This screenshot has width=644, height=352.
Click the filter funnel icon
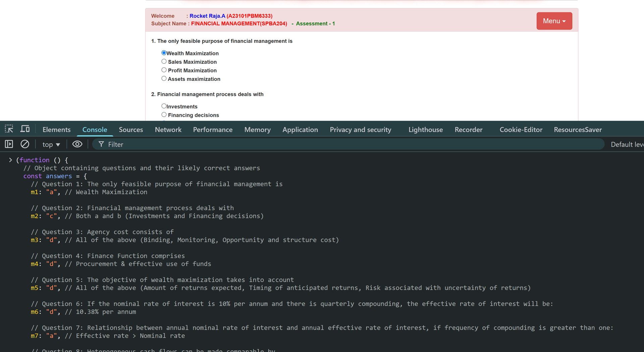(101, 144)
